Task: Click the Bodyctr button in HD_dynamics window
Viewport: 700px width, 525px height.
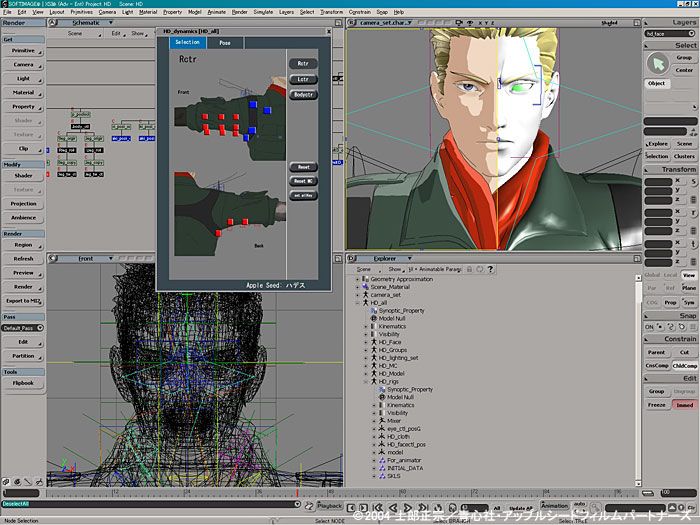Action: tap(303, 95)
